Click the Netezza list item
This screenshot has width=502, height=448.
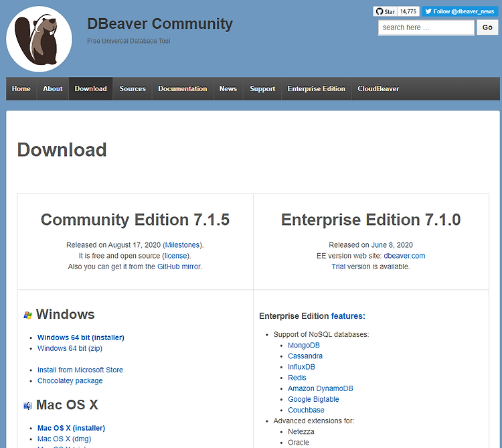(x=301, y=432)
